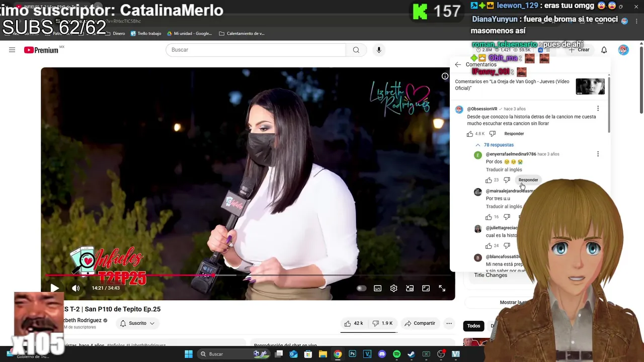The width and height of the screenshot is (644, 362).
Task: Click into the Buscar search field
Action: (x=256, y=50)
